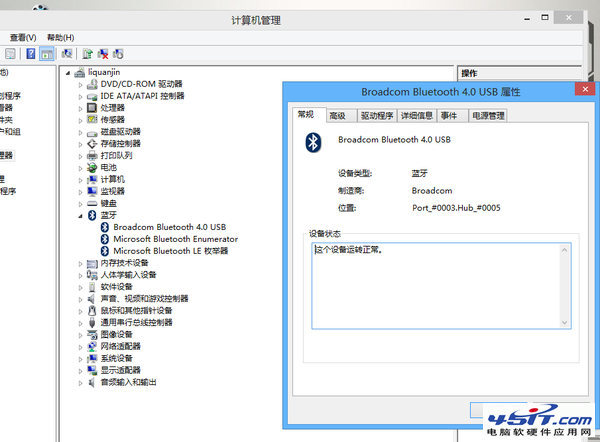This screenshot has height=442, width=600.
Task: Click the disable device toolbar icon
Action: click(x=118, y=54)
